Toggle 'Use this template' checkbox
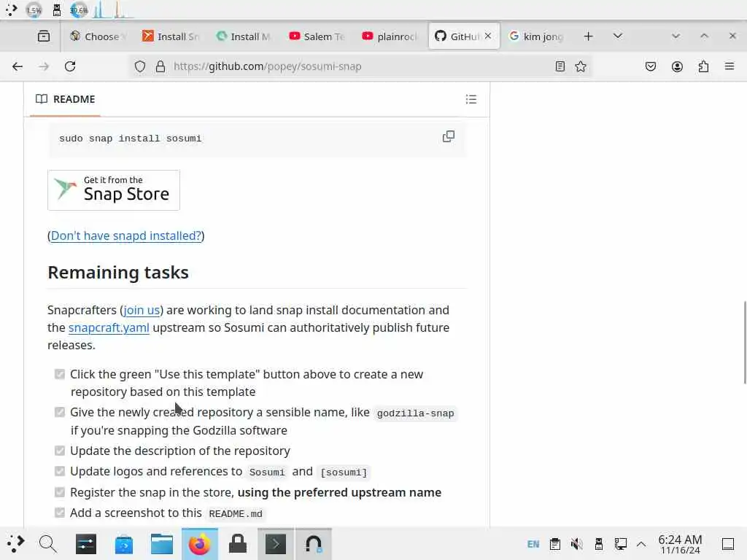 coord(60,374)
